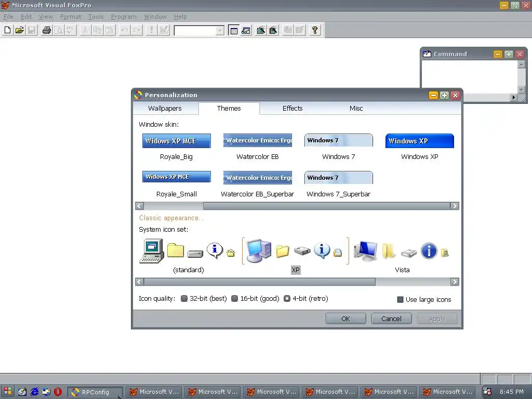Click the Redo toolbar icon
Screen dimensions: 532x399
[x=137, y=30]
